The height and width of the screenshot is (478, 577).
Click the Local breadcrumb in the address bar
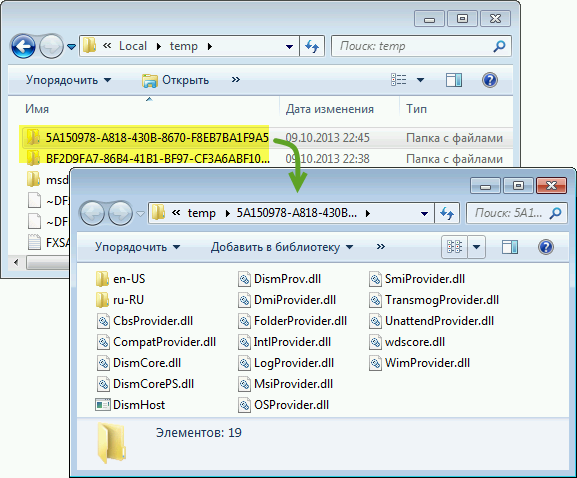tap(133, 46)
